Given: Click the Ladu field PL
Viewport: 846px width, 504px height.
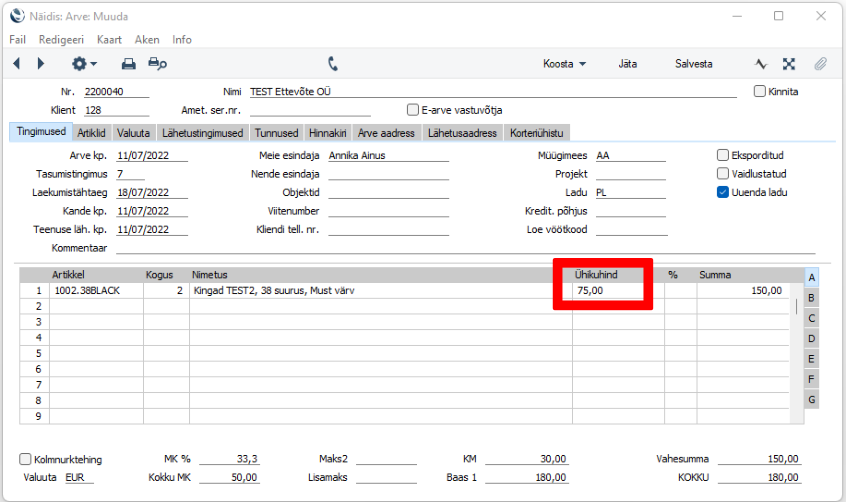Looking at the screenshot, I should click(631, 192).
